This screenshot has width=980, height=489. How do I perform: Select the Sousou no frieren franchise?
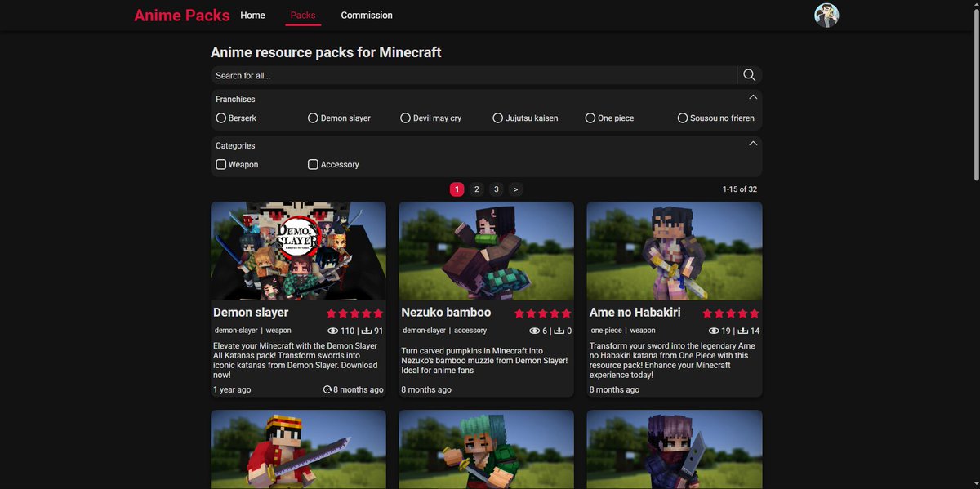pyautogui.click(x=716, y=118)
